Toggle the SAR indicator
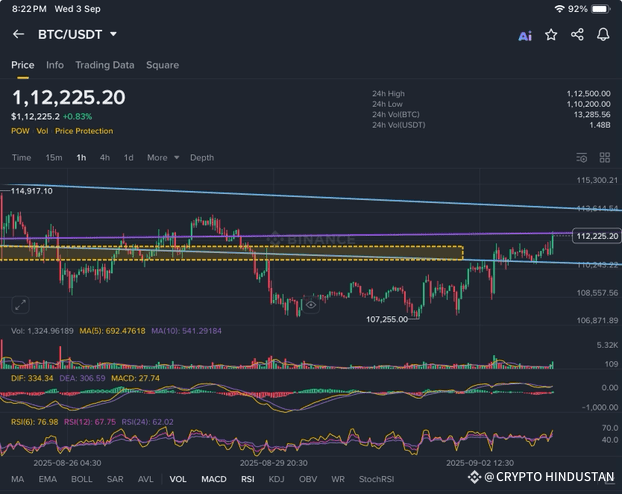 pyautogui.click(x=115, y=479)
